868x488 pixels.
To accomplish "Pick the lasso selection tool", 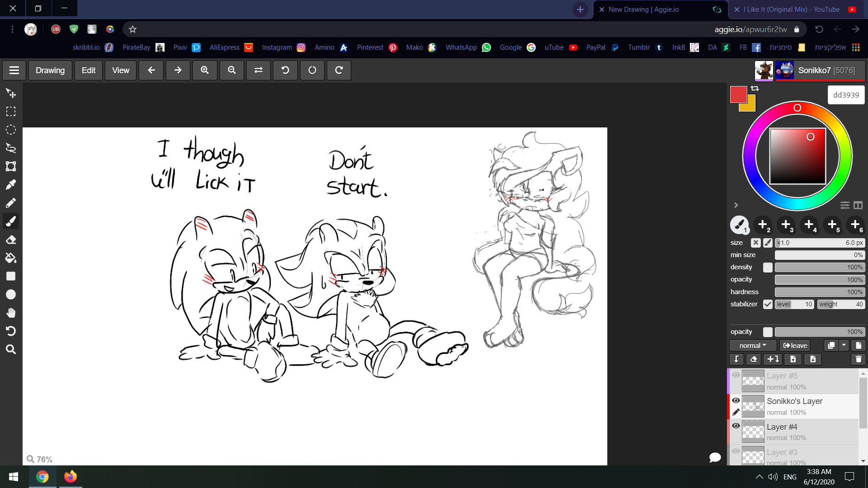I will pyautogui.click(x=11, y=148).
